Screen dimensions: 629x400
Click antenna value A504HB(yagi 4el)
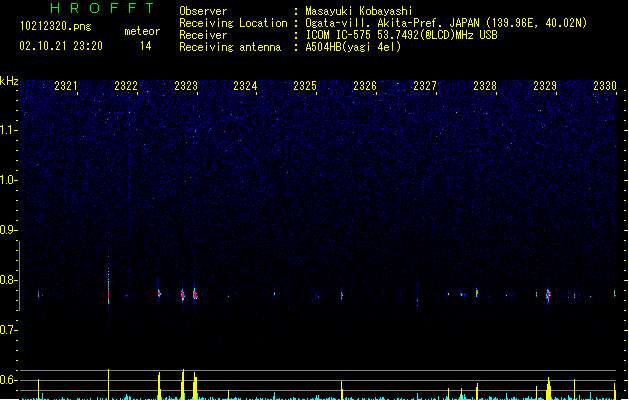point(353,47)
